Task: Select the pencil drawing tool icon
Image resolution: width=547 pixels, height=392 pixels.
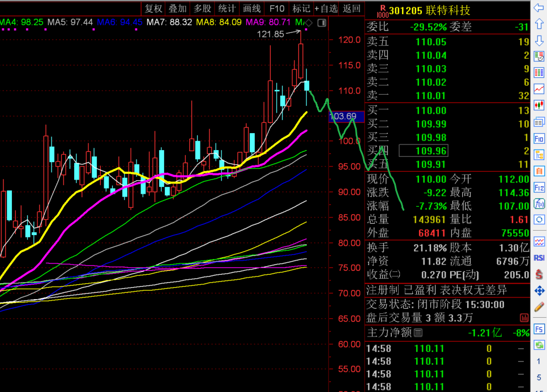Action: coord(539,307)
